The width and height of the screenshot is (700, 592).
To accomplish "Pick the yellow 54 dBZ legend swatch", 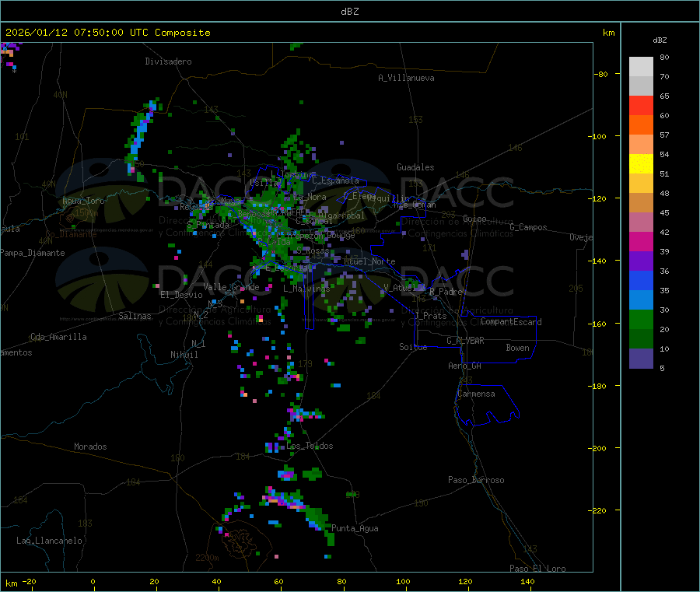I will (641, 164).
